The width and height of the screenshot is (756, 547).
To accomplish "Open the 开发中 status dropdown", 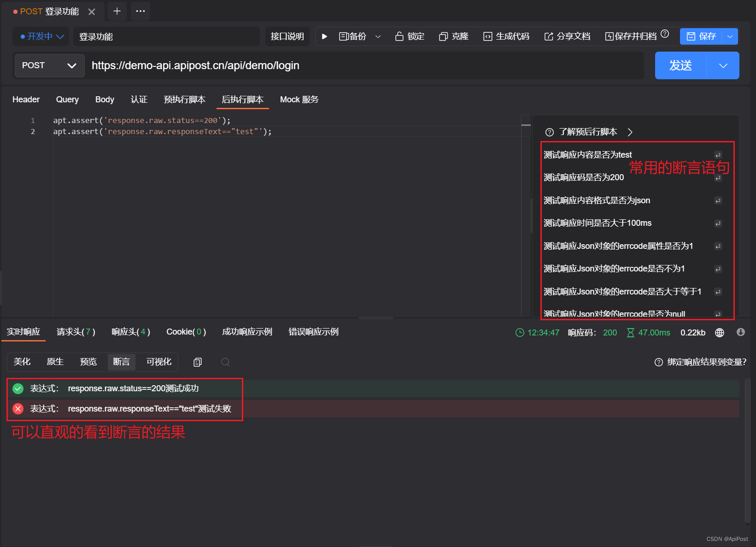I will pos(41,36).
